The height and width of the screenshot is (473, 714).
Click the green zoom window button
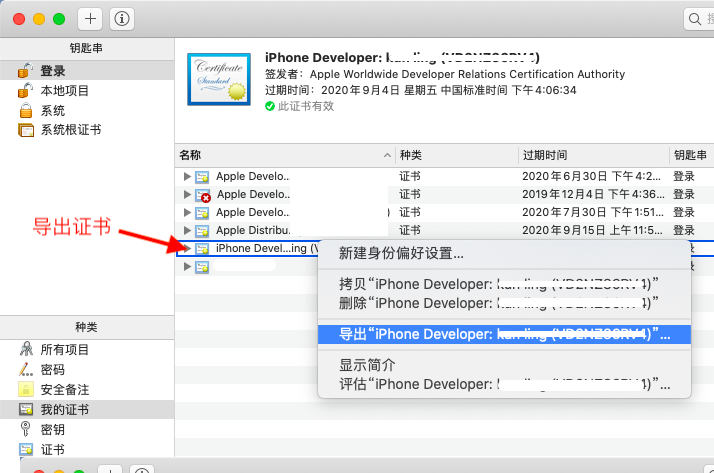coord(59,19)
